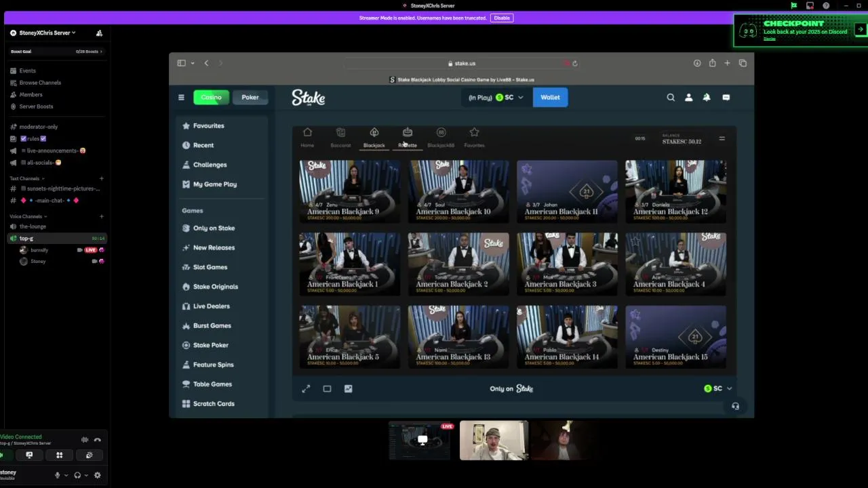Open the lobby menu beside balance
Viewport: 868px width, 488px height.
click(x=722, y=139)
